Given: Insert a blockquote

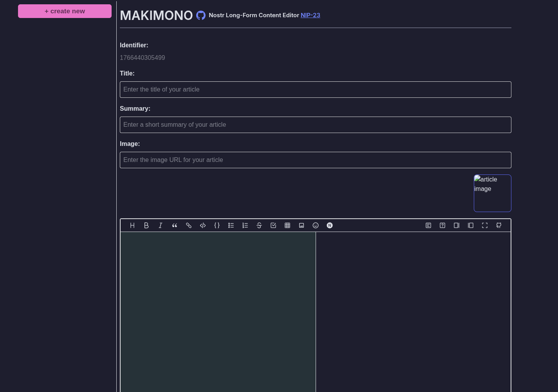Looking at the screenshot, I should (175, 225).
